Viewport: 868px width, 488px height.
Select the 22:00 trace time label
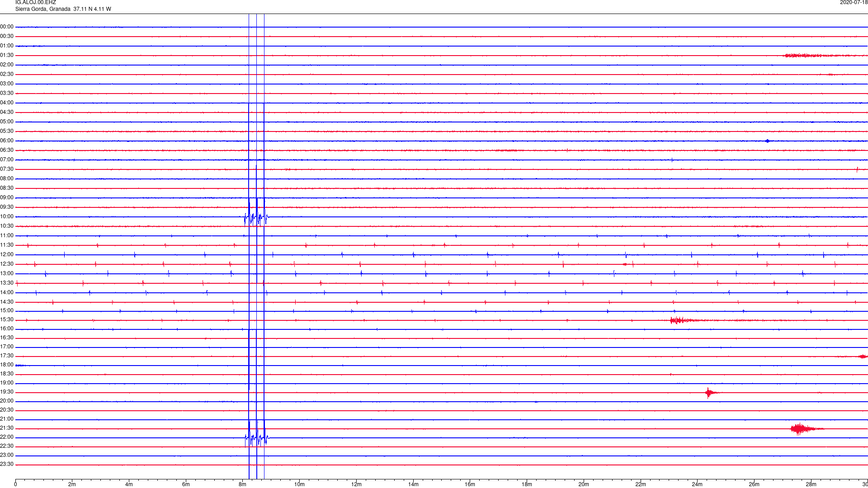coord(7,437)
